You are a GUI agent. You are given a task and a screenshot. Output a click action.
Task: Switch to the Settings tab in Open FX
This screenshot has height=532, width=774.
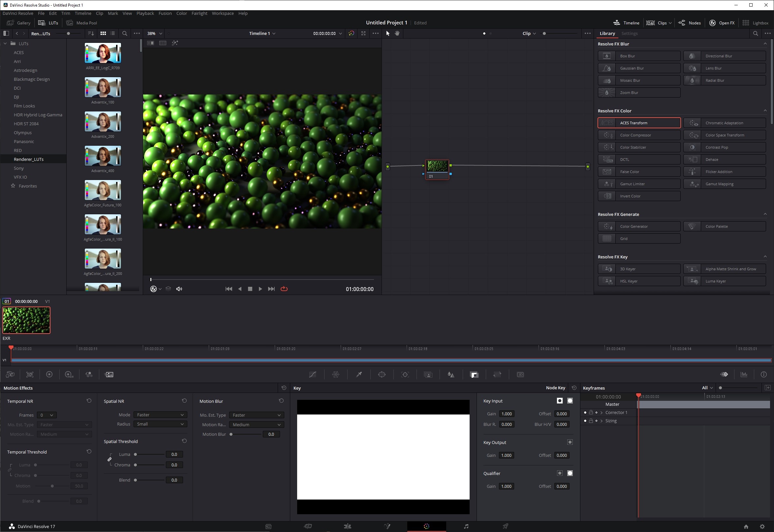(629, 33)
